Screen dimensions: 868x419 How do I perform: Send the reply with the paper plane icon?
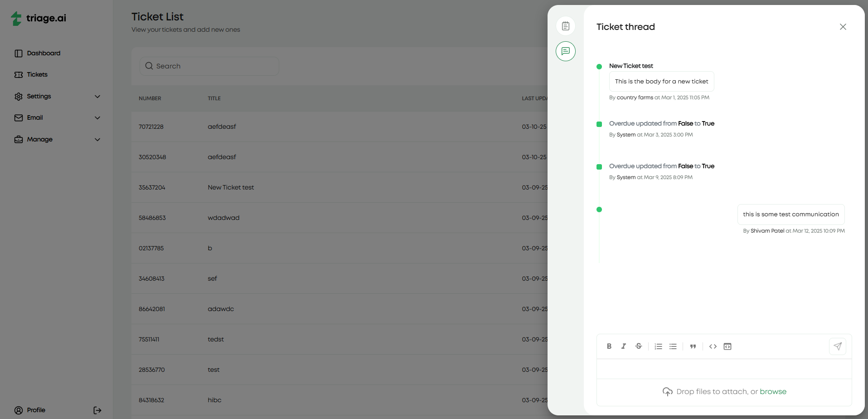point(838,346)
